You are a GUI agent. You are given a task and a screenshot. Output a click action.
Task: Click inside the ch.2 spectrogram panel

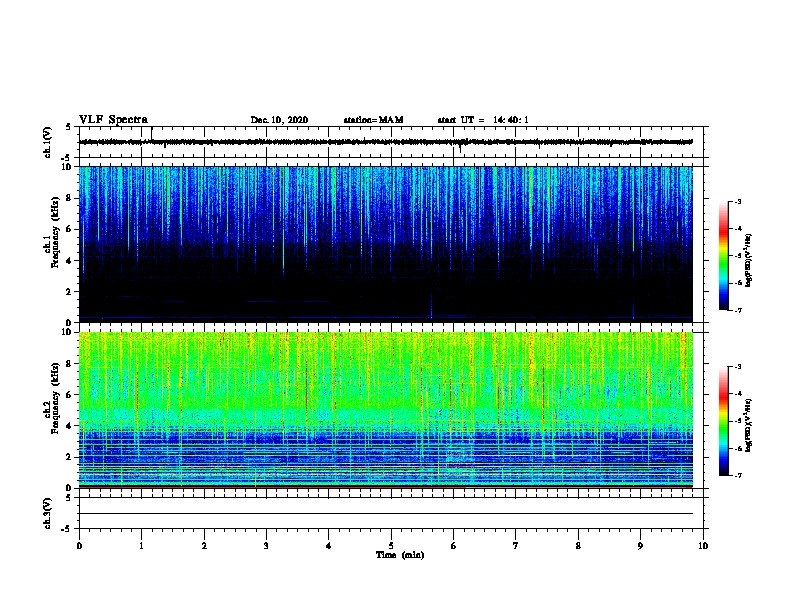pos(386,410)
